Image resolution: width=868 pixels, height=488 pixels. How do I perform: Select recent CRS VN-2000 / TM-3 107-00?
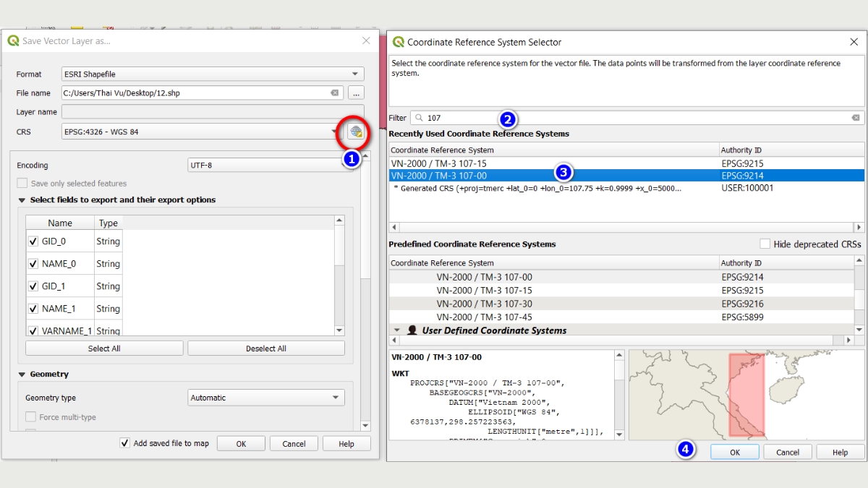(x=626, y=176)
